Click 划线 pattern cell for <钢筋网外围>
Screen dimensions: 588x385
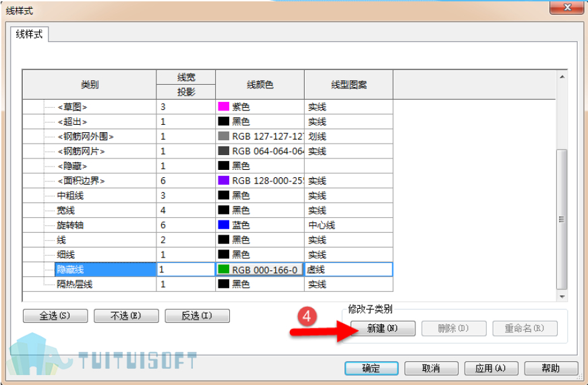pyautogui.click(x=349, y=136)
